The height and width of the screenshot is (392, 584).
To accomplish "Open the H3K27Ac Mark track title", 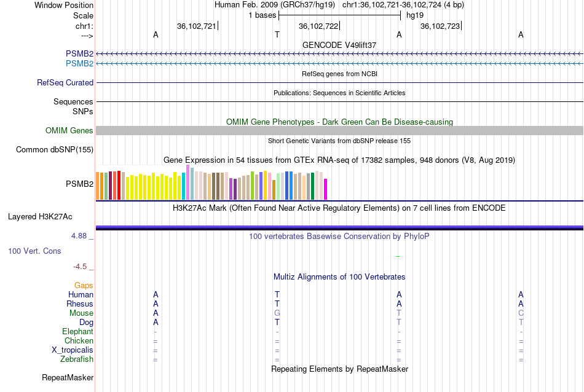I will [x=339, y=208].
